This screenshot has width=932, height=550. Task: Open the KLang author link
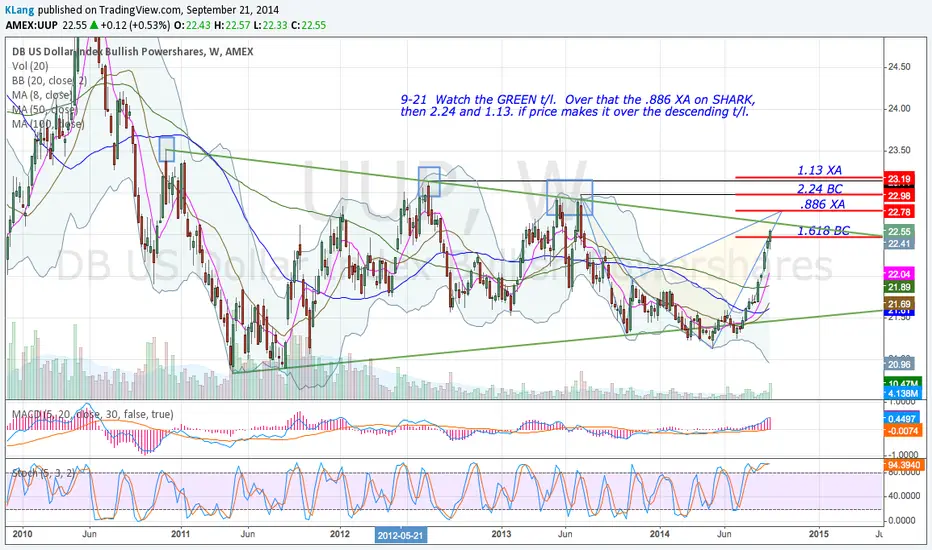pos(20,10)
